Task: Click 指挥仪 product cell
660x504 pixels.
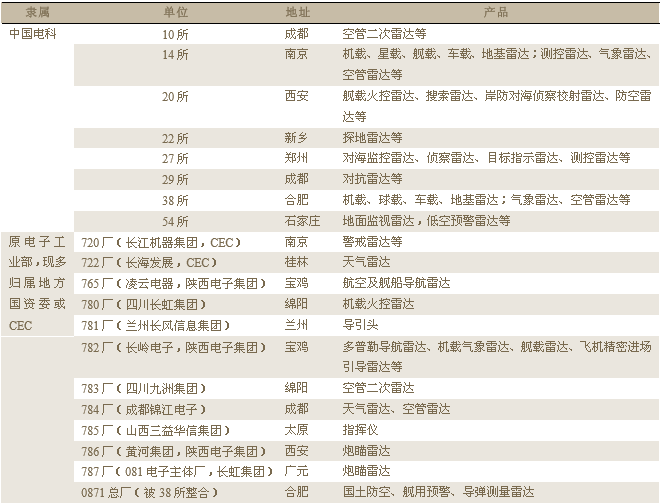Action: 360,429
